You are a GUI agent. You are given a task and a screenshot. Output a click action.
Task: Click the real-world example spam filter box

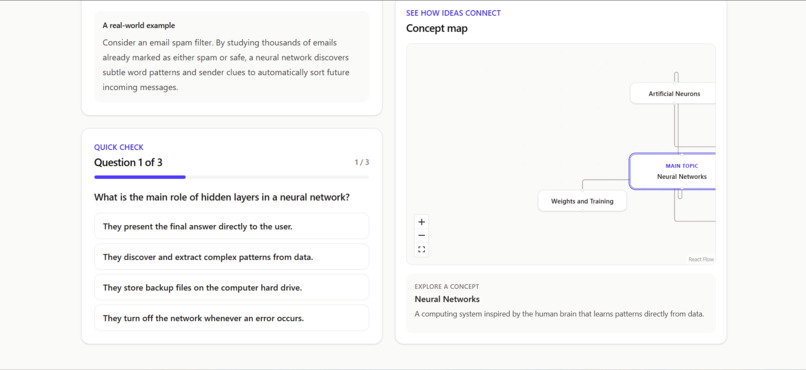pyautogui.click(x=231, y=57)
